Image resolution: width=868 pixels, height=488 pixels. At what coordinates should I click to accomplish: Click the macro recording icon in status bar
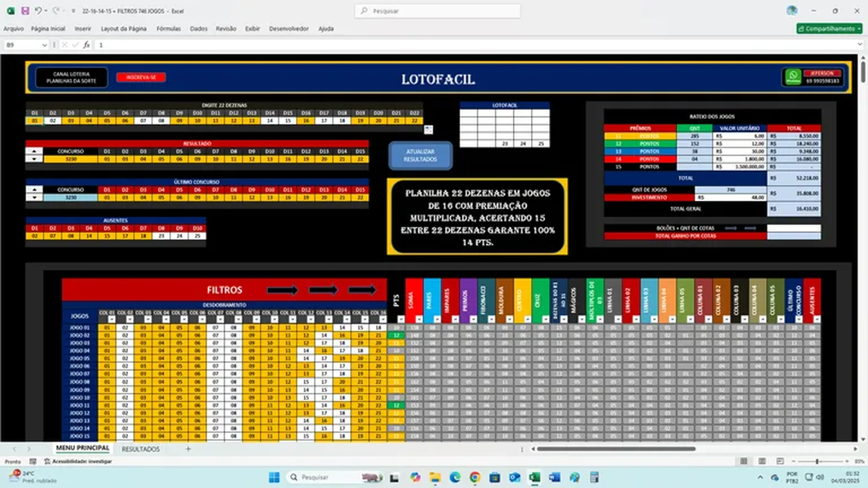33,461
